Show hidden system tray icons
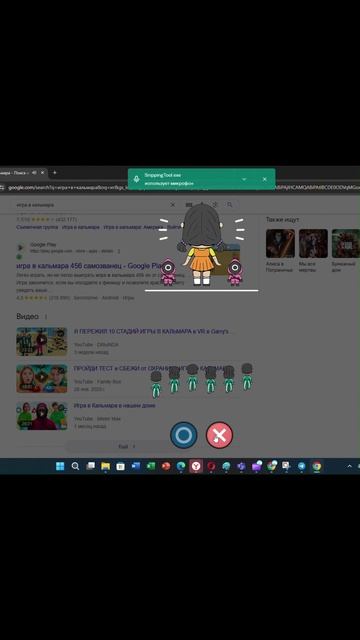The image size is (360, 640). click(x=349, y=466)
